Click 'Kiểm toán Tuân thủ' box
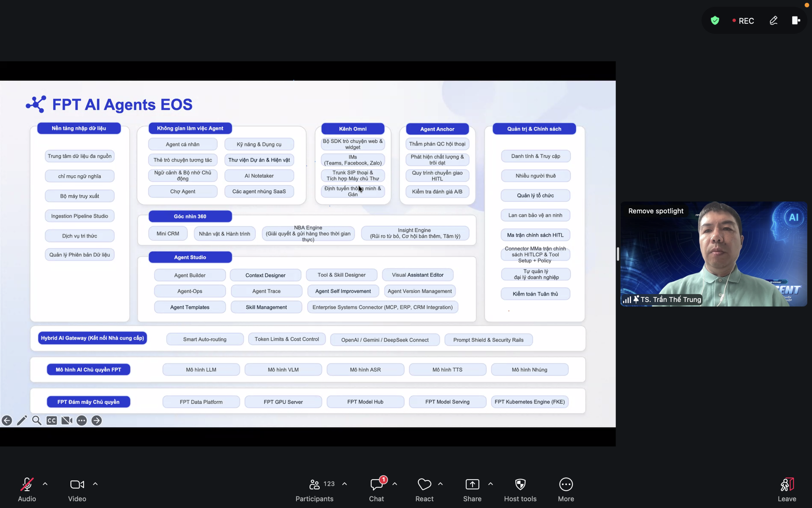 pyautogui.click(x=535, y=294)
